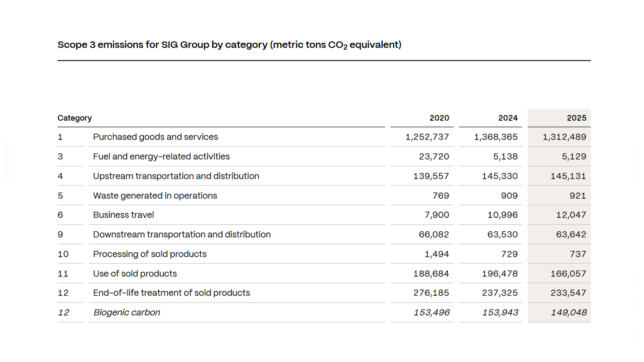Click category number 12 beside End-of-life treatment
644x362 pixels.
click(63, 293)
